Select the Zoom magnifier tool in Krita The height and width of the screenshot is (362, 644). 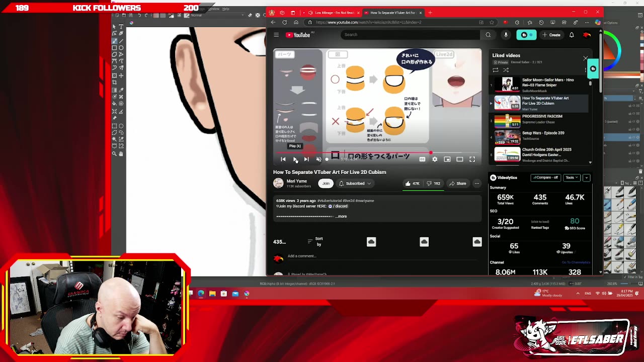point(114,153)
